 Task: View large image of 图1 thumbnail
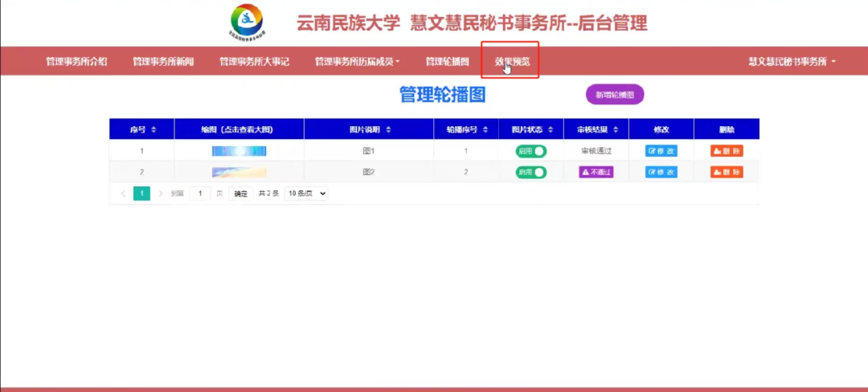tap(240, 151)
